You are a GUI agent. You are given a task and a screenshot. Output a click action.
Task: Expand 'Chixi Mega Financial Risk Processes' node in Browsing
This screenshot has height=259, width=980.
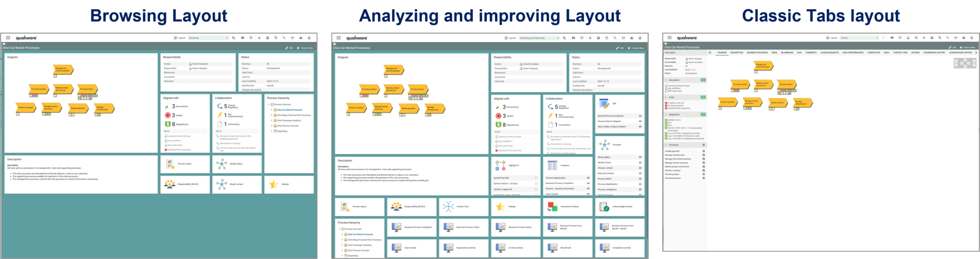pyautogui.click(x=271, y=115)
